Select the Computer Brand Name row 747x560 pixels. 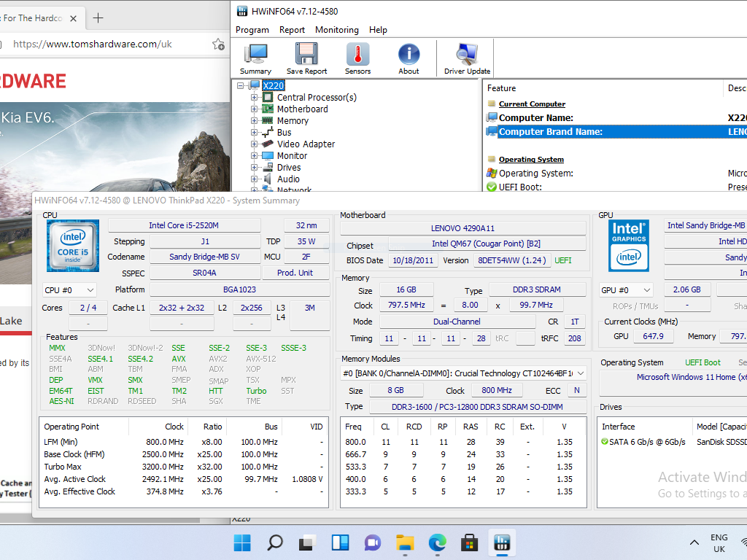[550, 132]
